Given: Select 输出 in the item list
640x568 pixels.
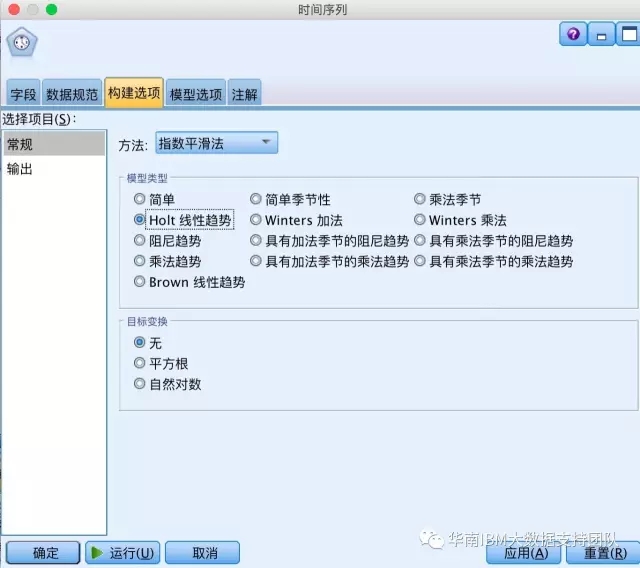Looking at the screenshot, I should pyautogui.click(x=54, y=169).
